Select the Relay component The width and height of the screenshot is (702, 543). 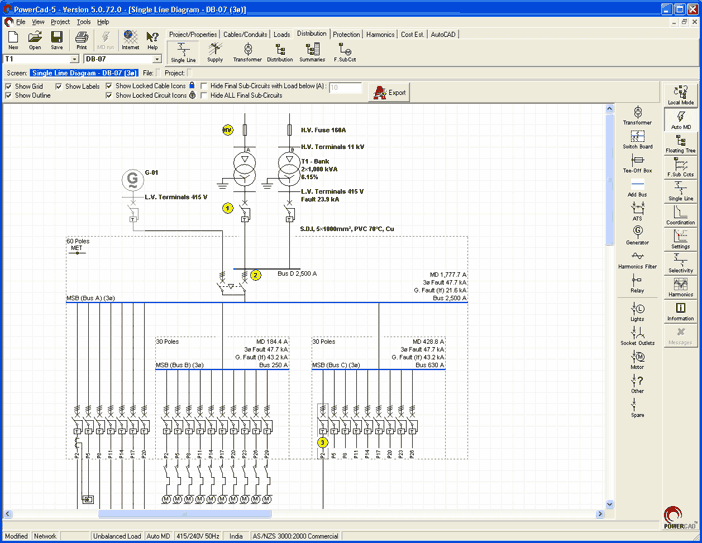pyautogui.click(x=638, y=284)
